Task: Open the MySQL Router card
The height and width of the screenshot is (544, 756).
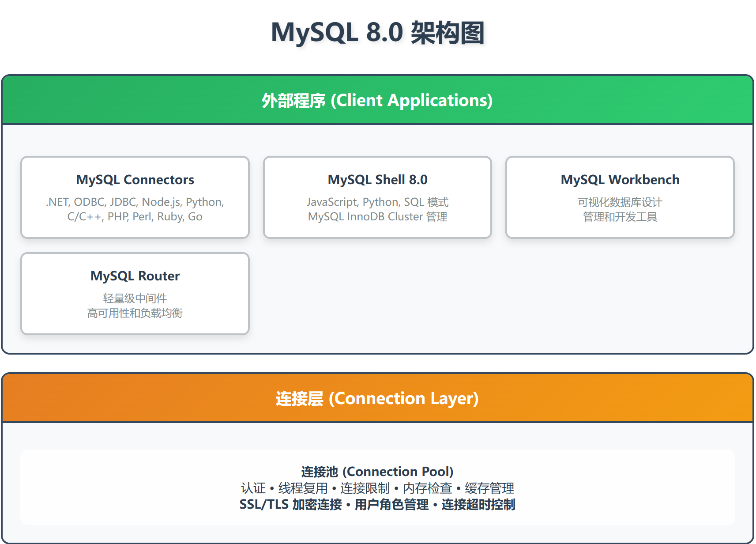Action: click(135, 294)
